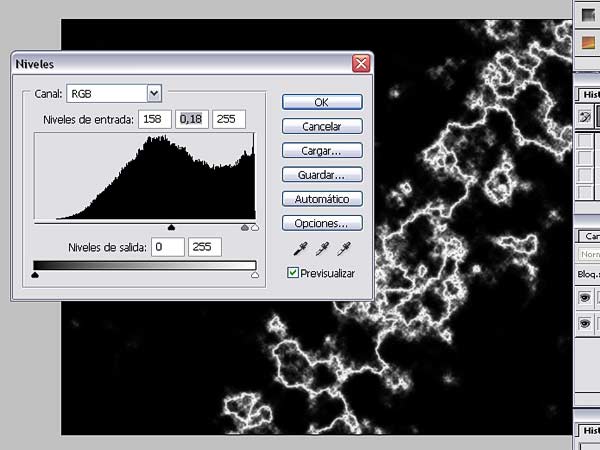Screen dimensions: 600x450
Task: Click the gamma input field showing 0,18
Action: (x=192, y=119)
